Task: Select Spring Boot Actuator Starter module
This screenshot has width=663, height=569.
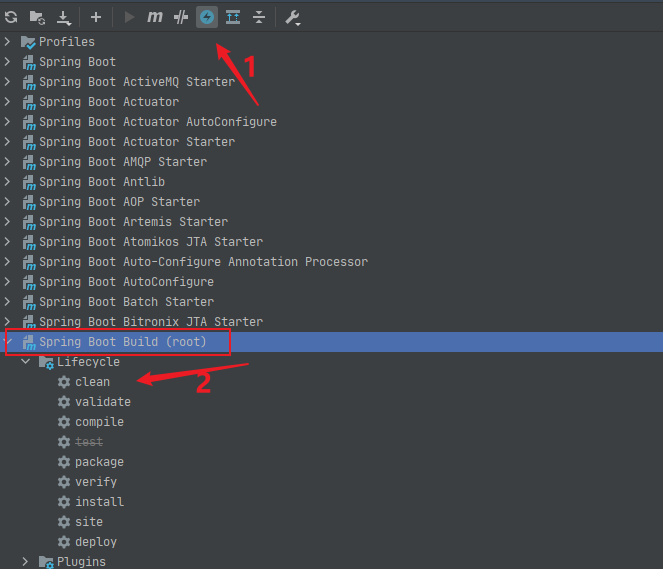Action: [x=137, y=142]
